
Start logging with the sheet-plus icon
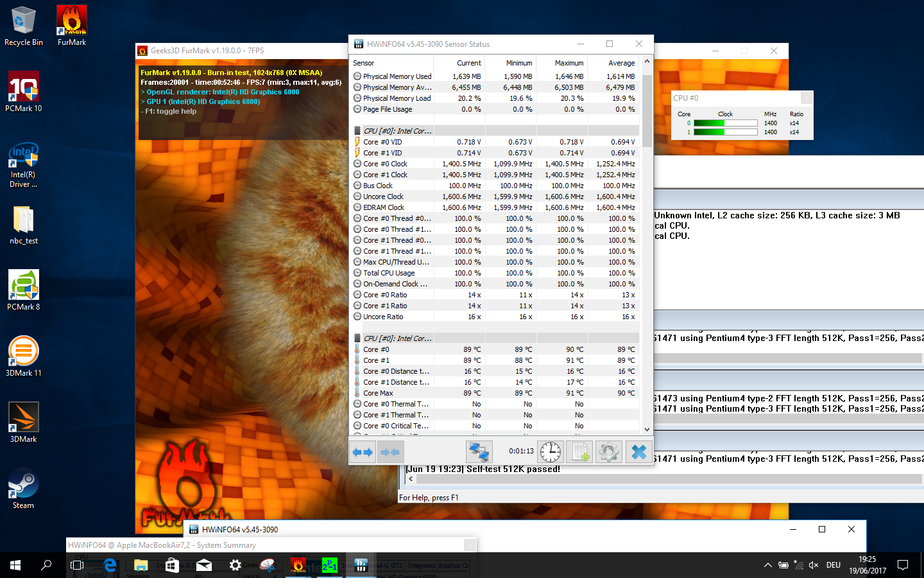(x=579, y=452)
